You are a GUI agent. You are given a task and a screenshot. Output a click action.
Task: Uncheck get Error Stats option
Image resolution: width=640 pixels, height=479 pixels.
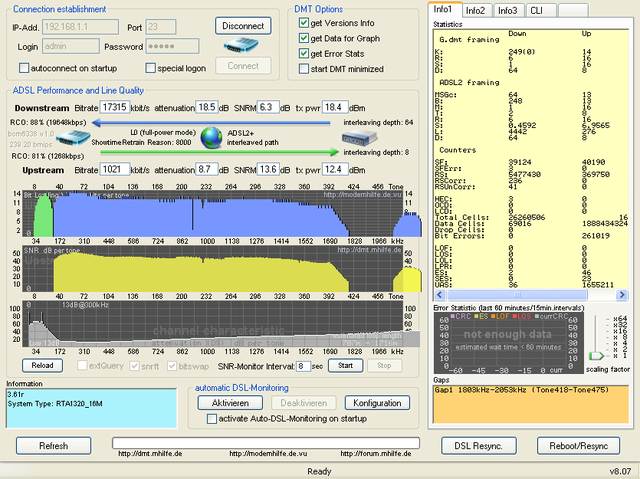pos(304,53)
